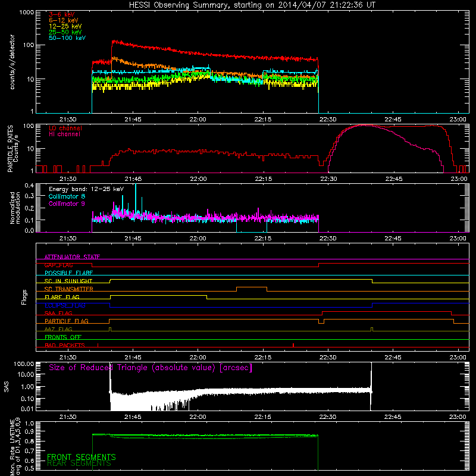Screen dimensions: 476x476
Task: Click the PARTICLE_FLAG label
Action: (x=67, y=321)
